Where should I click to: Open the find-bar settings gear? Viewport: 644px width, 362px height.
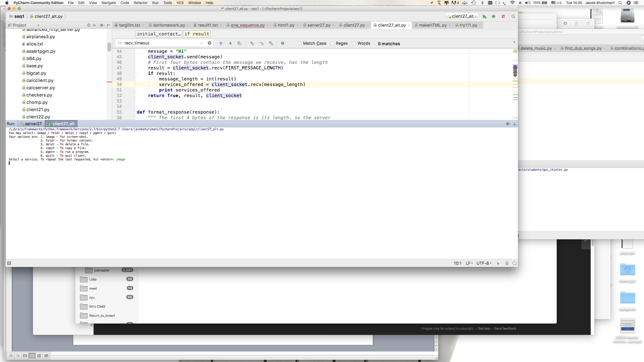click(283, 43)
